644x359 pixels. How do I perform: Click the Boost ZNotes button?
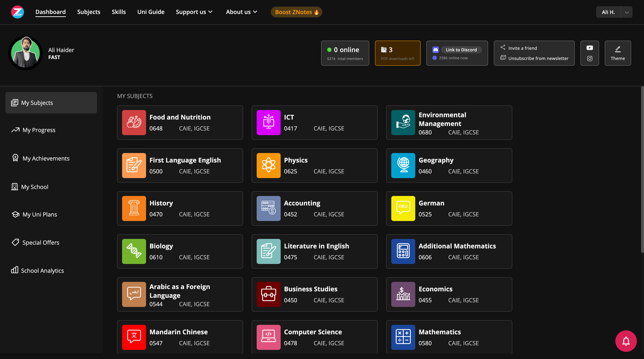click(296, 12)
